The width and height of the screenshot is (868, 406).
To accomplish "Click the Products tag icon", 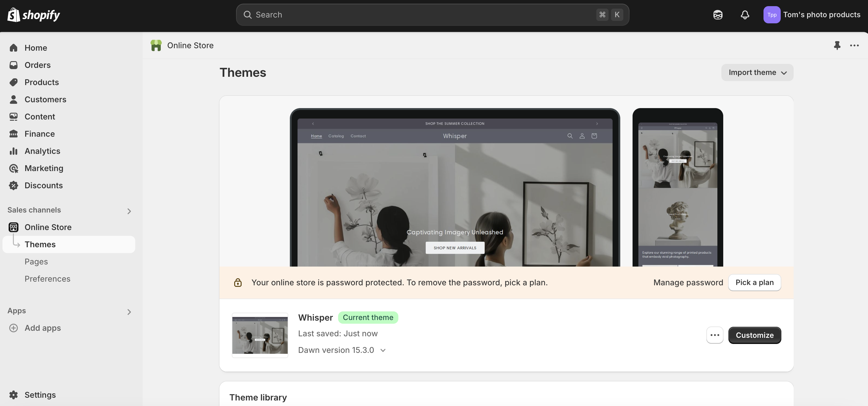I will pos(14,82).
